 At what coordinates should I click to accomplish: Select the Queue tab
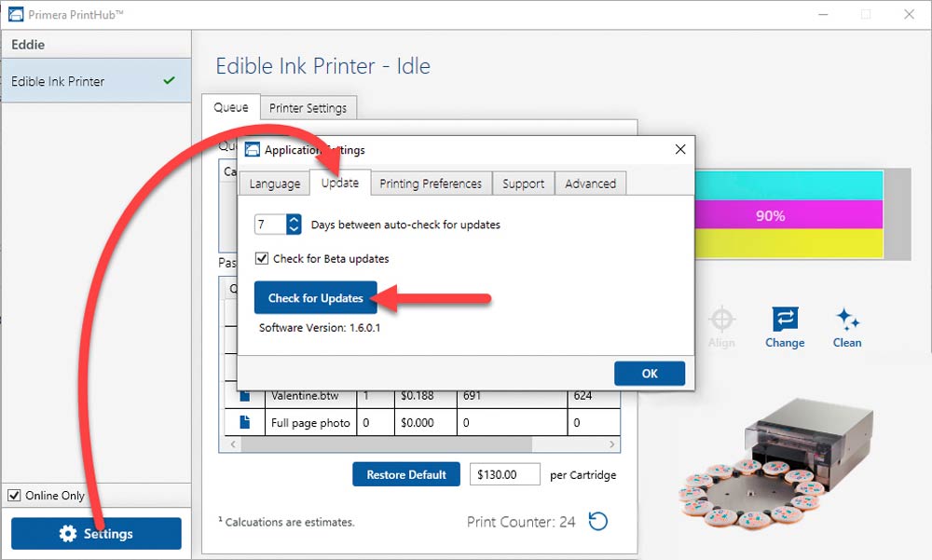tap(231, 107)
